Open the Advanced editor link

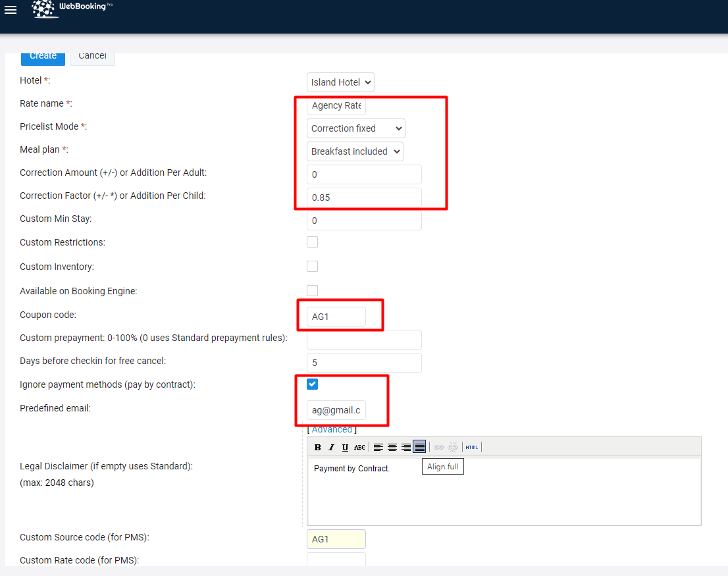point(332,429)
